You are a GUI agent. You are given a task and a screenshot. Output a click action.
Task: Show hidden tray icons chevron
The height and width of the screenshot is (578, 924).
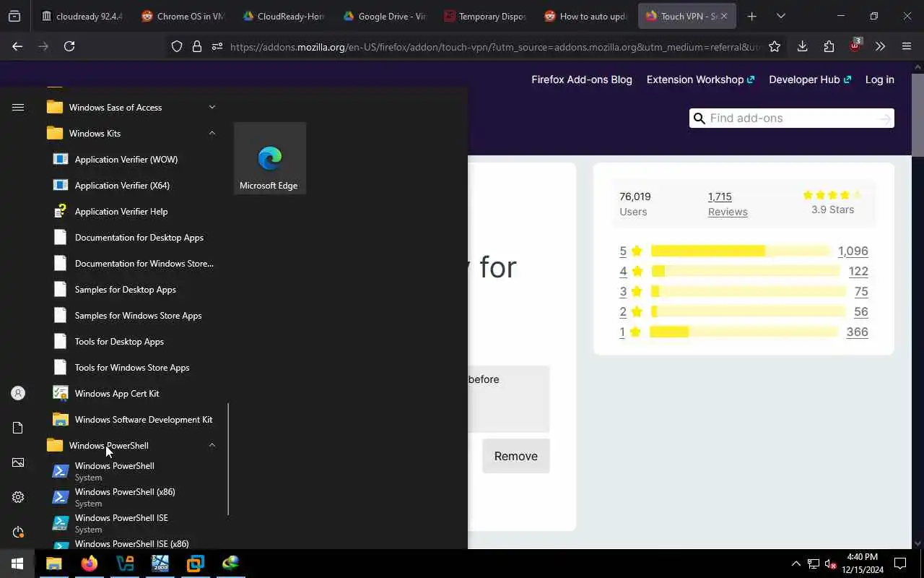coord(796,564)
